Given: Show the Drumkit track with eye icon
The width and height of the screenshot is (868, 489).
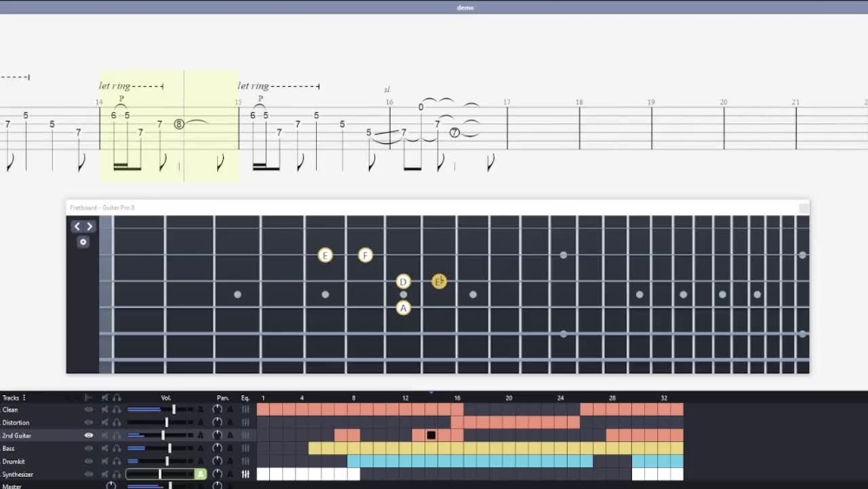Looking at the screenshot, I should pyautogui.click(x=89, y=461).
